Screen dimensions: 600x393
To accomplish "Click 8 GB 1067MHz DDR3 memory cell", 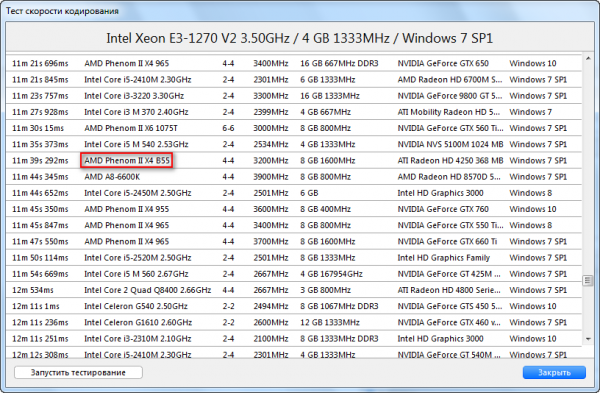I will point(339,306).
